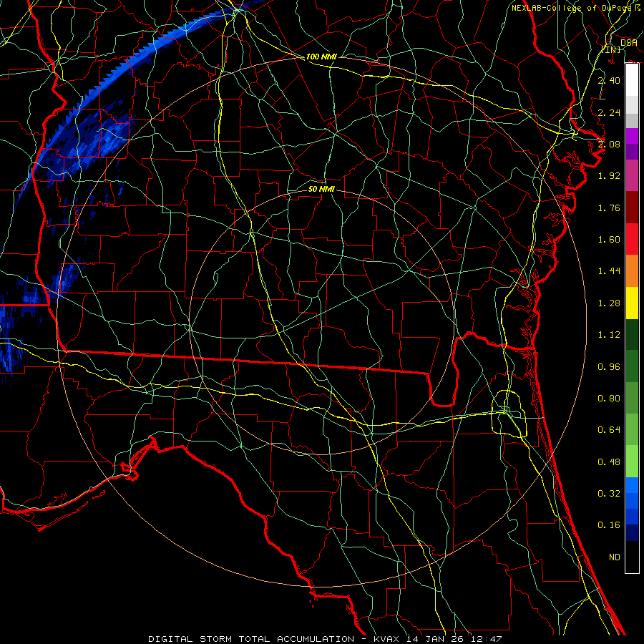Viewport: 644px width, 644px height.
Task: Click the DIGITAL STORM TOTAL ACCUMULATION caption
Action: click(x=251, y=639)
